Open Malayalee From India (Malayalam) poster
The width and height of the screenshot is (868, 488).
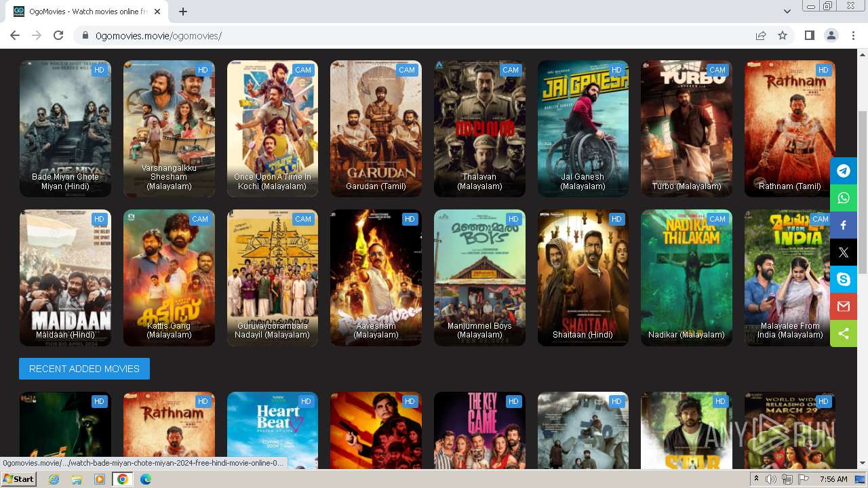click(x=787, y=278)
